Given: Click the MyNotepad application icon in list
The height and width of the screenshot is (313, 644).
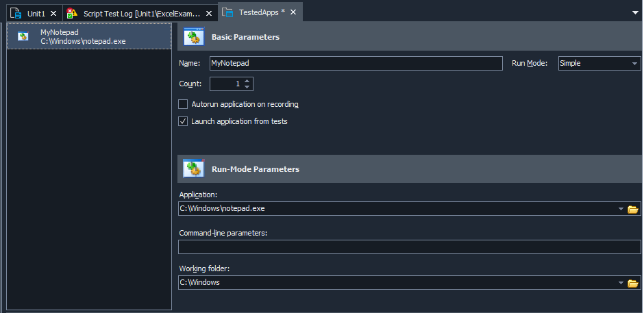Looking at the screenshot, I should pyautogui.click(x=23, y=36).
